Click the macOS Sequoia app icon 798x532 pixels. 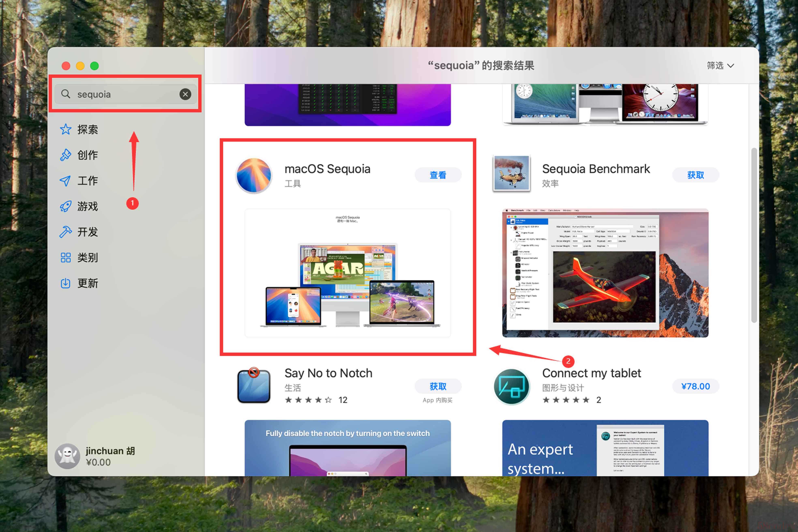pos(254,175)
